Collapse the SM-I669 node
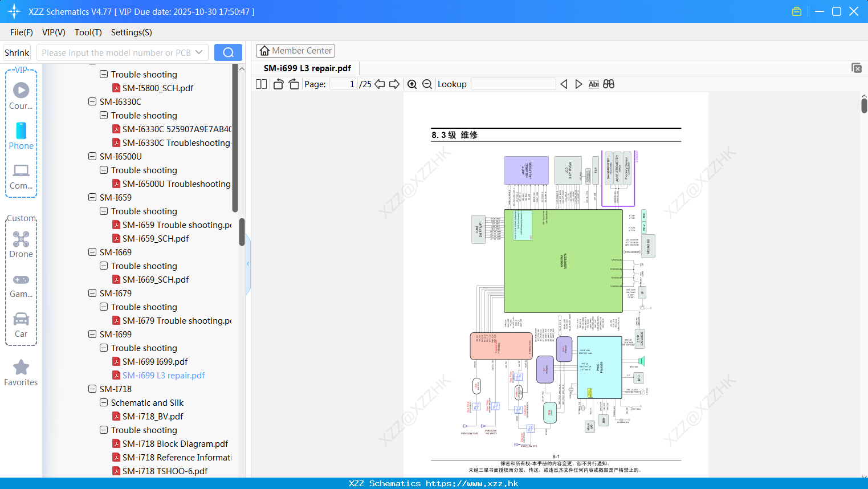This screenshot has width=868, height=489. point(92,252)
